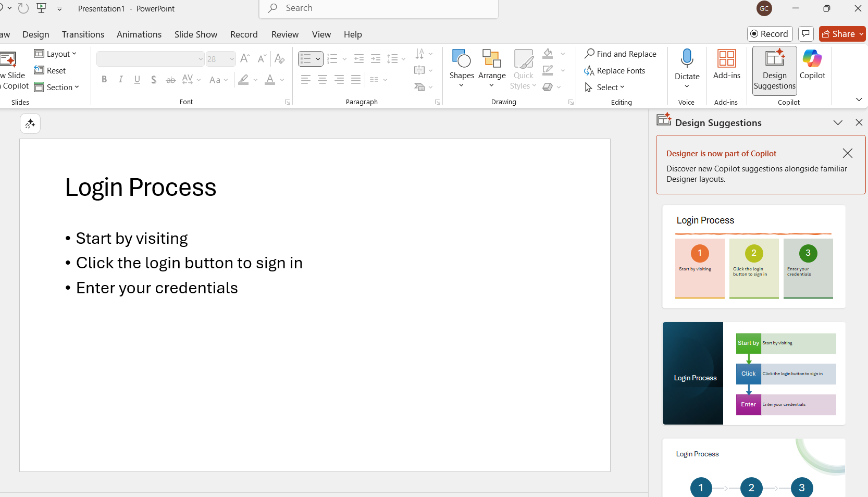Viewport: 868px width, 497px height.
Task: Open Character Spacing options
Action: 191,80
